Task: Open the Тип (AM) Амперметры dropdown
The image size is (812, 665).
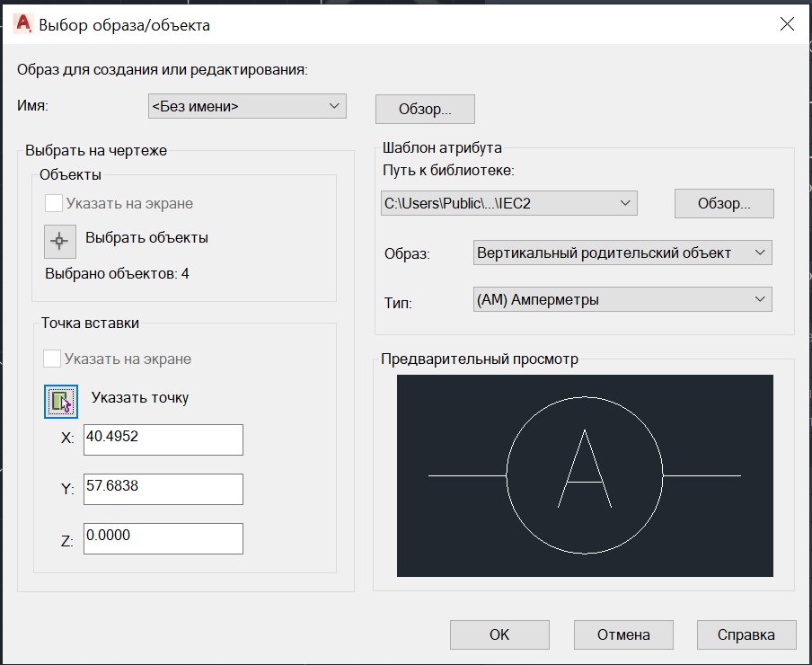Action: coord(622,299)
